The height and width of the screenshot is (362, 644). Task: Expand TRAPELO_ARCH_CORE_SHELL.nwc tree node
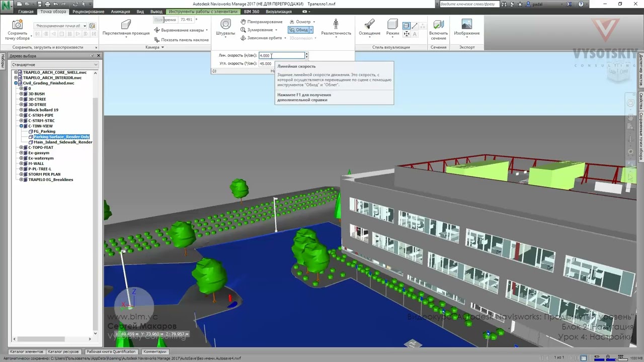point(16,72)
